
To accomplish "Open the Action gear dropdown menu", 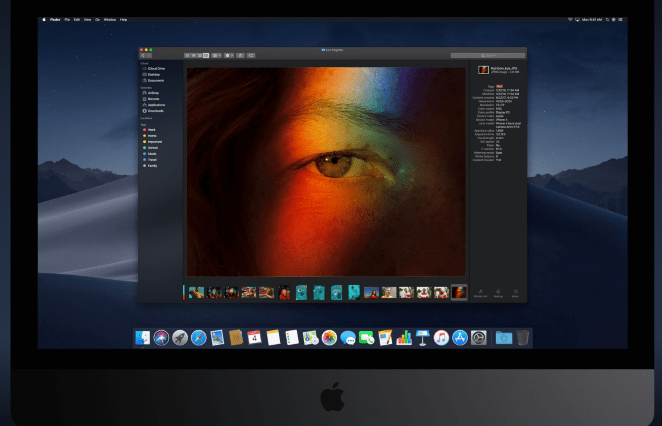I will 231,55.
